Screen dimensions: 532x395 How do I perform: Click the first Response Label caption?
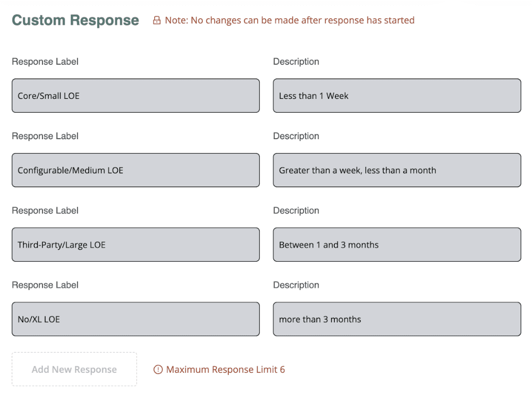coord(45,62)
